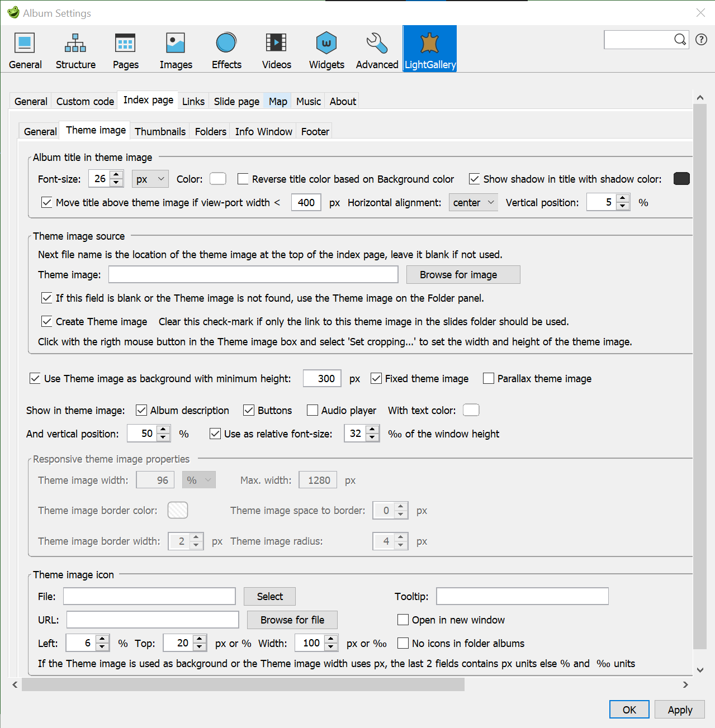Switch to the Effects settings icon
This screenshot has height=728, width=715.
click(x=226, y=49)
